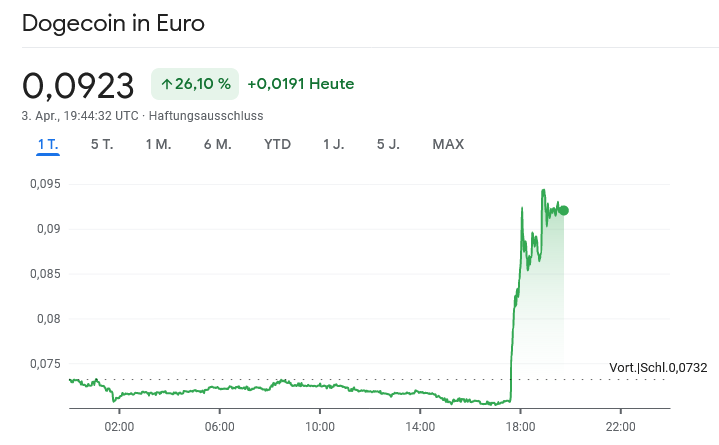The height and width of the screenshot is (445, 719).
Task: Click the Vort.|Schl.0,0732 label
Action: (x=658, y=368)
